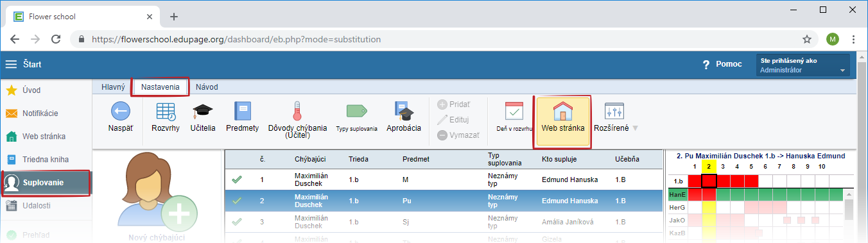Click the Pomoc help link
This screenshot has width=868, height=243.
(x=722, y=64)
